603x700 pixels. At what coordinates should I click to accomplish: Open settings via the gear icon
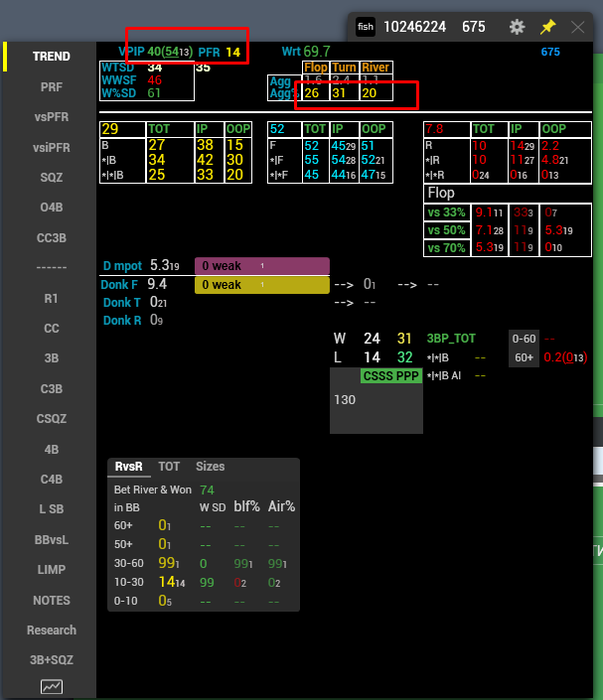(x=517, y=27)
